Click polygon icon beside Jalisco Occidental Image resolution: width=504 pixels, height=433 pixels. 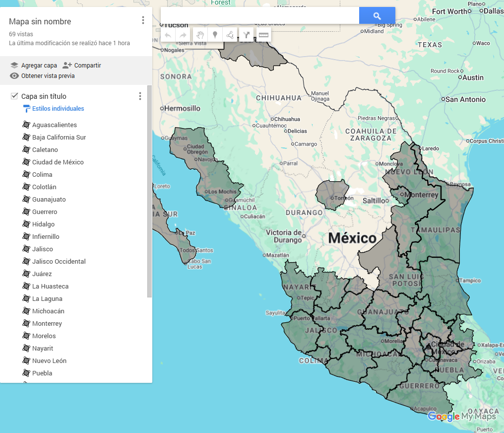[x=26, y=261]
